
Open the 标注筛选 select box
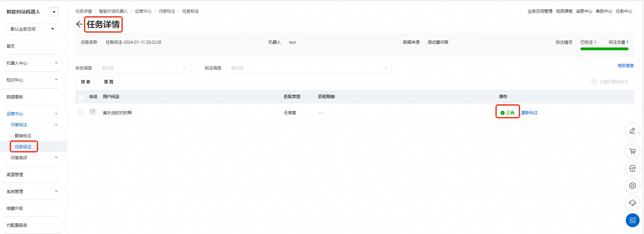point(309,68)
